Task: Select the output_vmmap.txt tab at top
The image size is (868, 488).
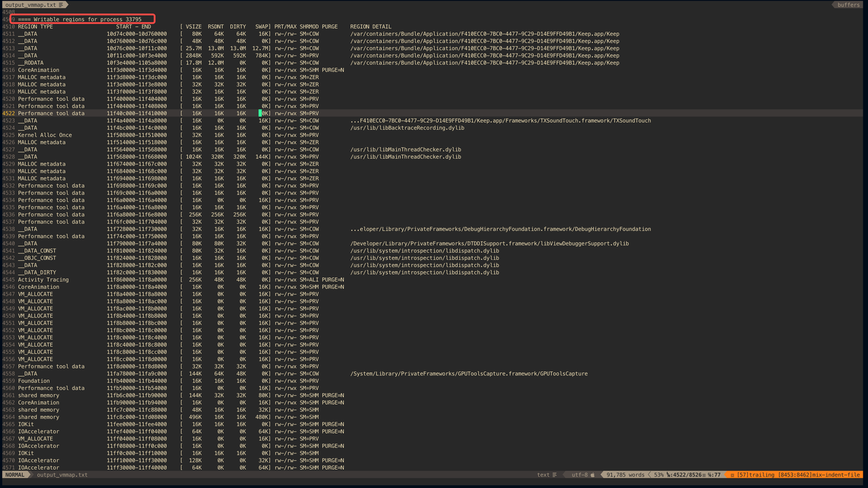Action: click(x=35, y=5)
